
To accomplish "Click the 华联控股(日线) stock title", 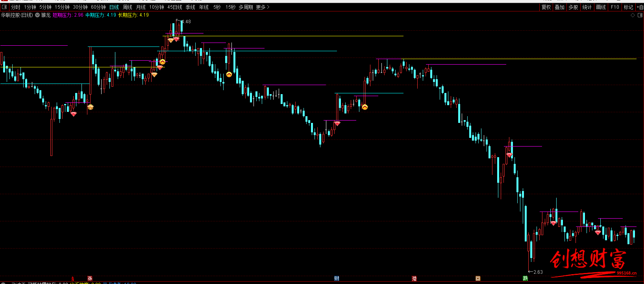I will click(17, 15).
